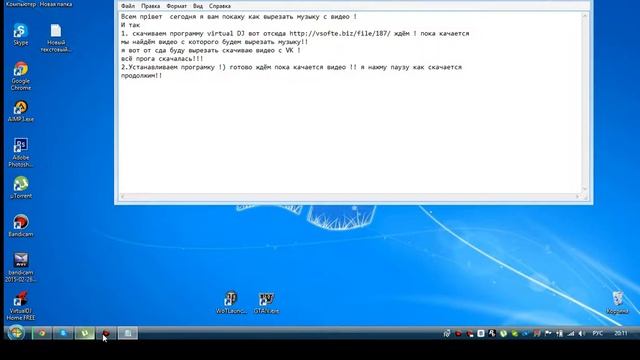This screenshot has height=360, width=640.
Task: Select the bandicam 2015-02-28 video file
Action: pyautogui.click(x=20, y=267)
